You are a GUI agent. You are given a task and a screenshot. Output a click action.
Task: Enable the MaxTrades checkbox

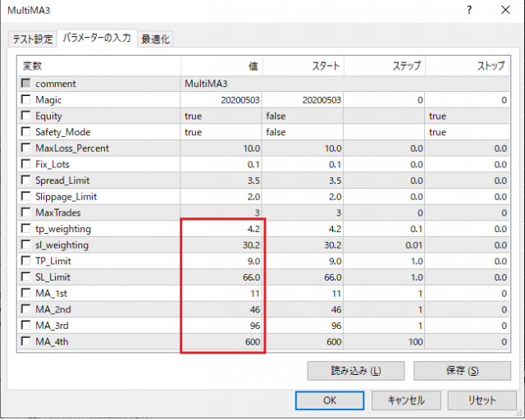[x=25, y=212]
